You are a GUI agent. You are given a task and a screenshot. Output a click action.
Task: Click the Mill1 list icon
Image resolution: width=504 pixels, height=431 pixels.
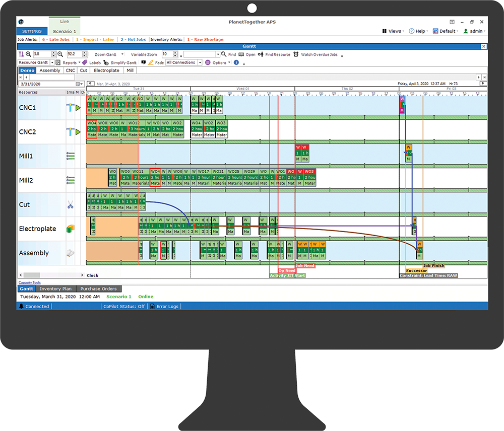point(71,156)
